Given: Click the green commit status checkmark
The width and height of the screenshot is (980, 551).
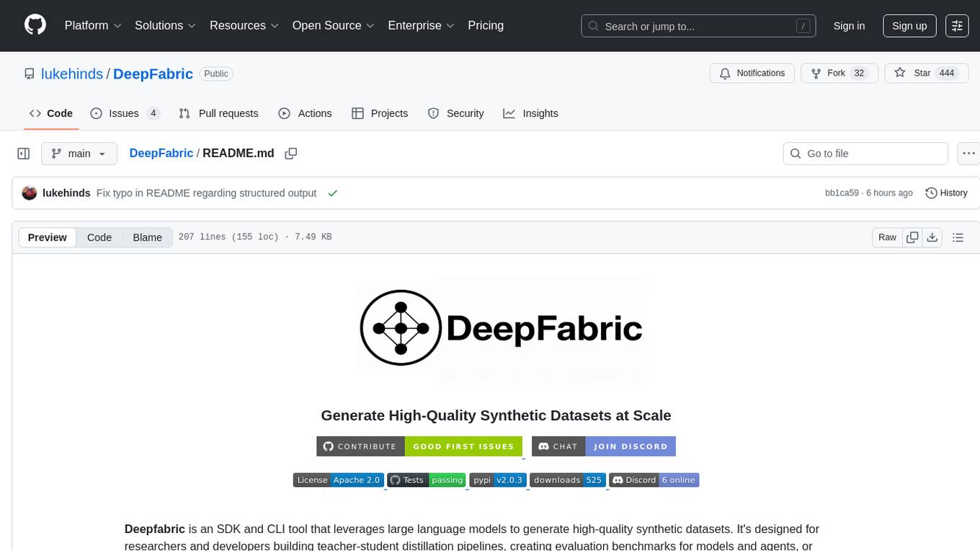Looking at the screenshot, I should (332, 193).
